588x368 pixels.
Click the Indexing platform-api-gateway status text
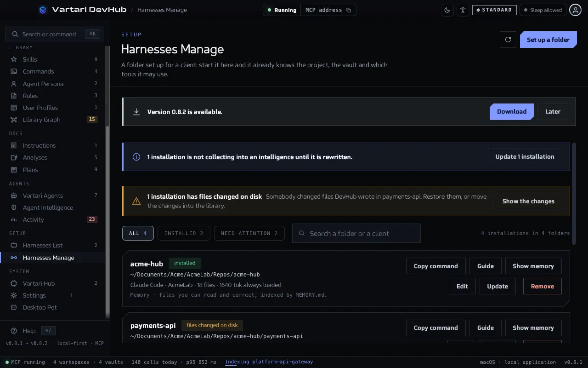coord(269,362)
